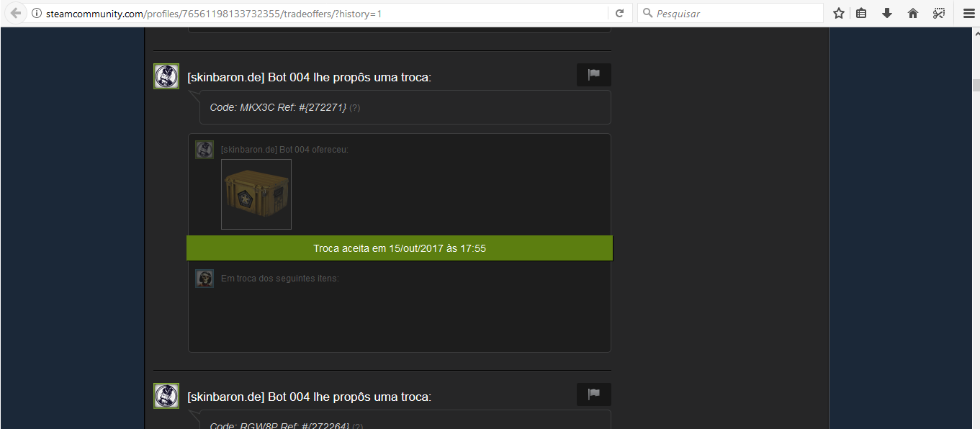Click the offered weapon case item thumbnail
980x429 pixels.
pos(256,194)
